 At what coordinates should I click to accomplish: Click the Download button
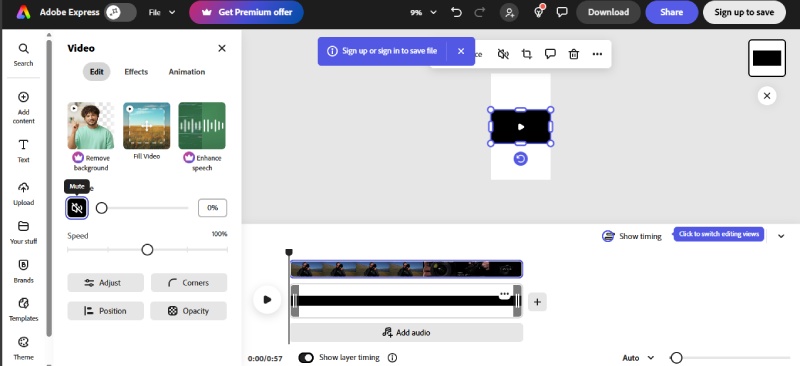608,12
